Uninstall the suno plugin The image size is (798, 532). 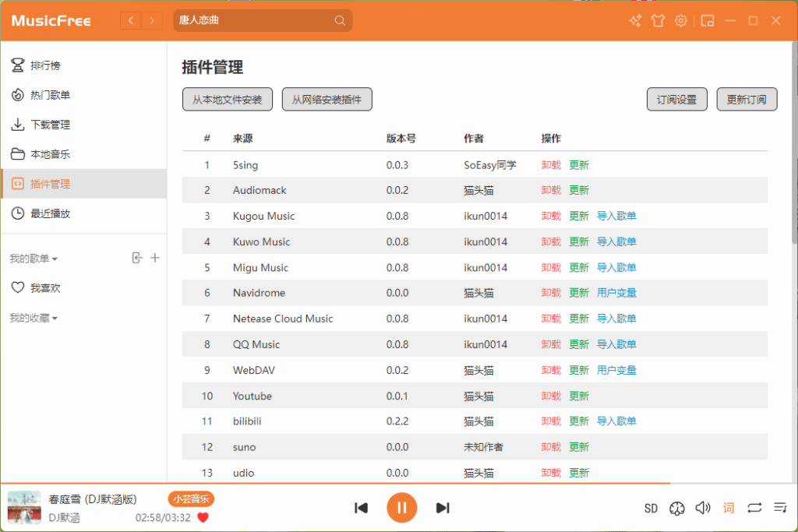click(551, 447)
